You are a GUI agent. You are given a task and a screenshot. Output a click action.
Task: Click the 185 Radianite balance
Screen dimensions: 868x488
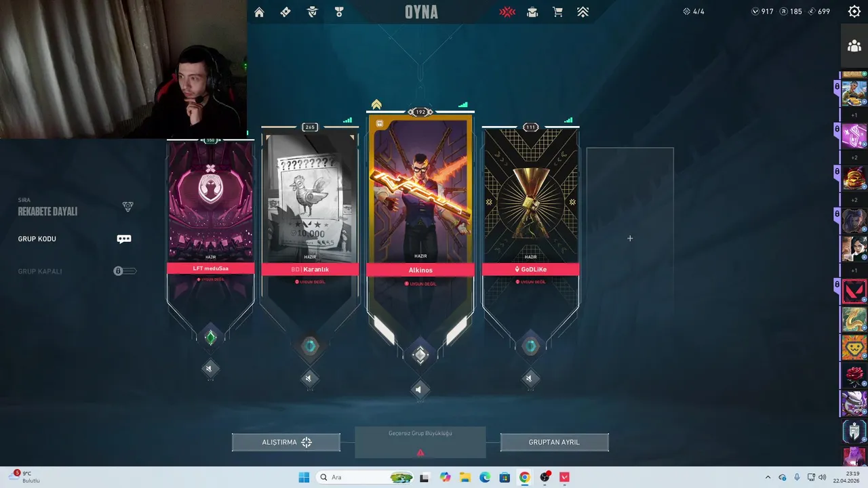pos(791,12)
